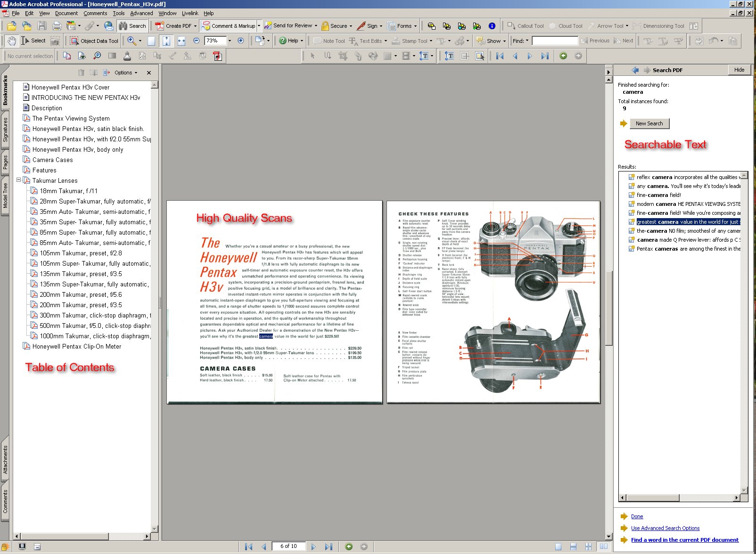Click the Preflight magnifier icon
Image resolution: width=756 pixels, height=554 pixels.
point(97,56)
